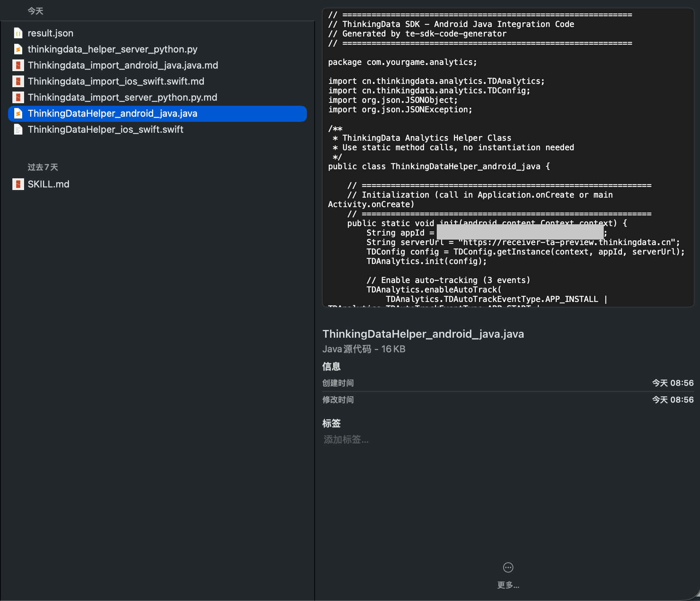Select Thinkingdata_import_ios_swift.swift.md file name
700x601 pixels.
tap(116, 81)
